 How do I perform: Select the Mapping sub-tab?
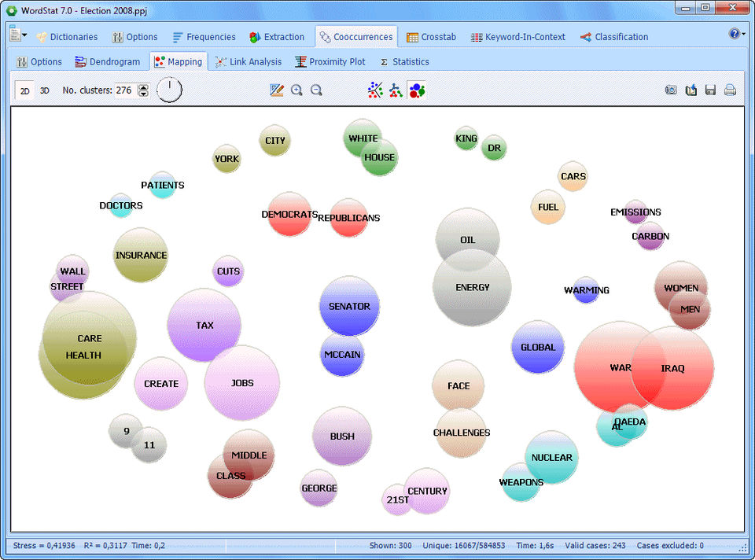coord(179,61)
